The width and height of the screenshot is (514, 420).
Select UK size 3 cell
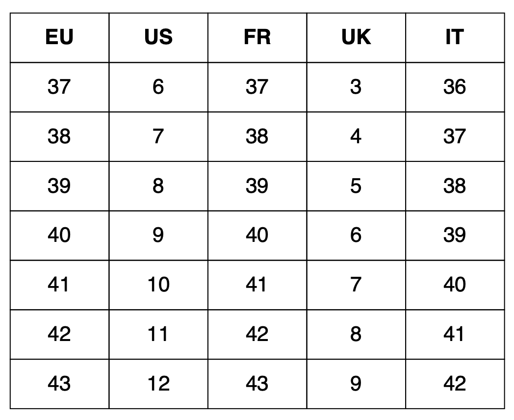point(357,87)
